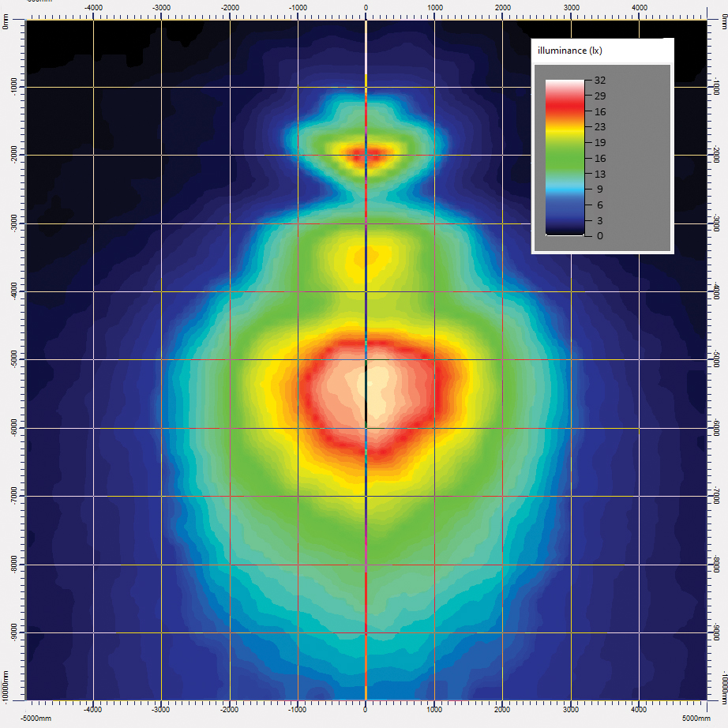Image resolution: width=728 pixels, height=728 pixels.
Task: Click the white top of the legend color bar
Action: point(564,84)
